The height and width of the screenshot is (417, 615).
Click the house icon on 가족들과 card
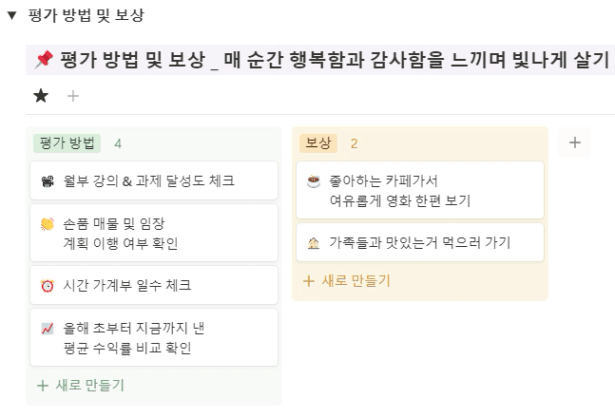pyautogui.click(x=313, y=243)
